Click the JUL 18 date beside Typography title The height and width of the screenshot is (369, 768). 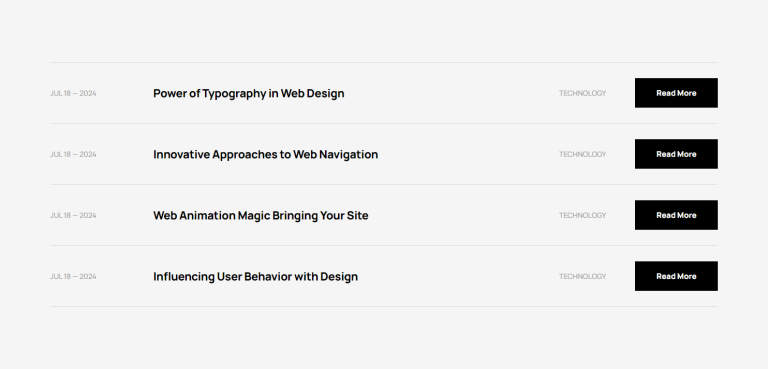click(73, 93)
